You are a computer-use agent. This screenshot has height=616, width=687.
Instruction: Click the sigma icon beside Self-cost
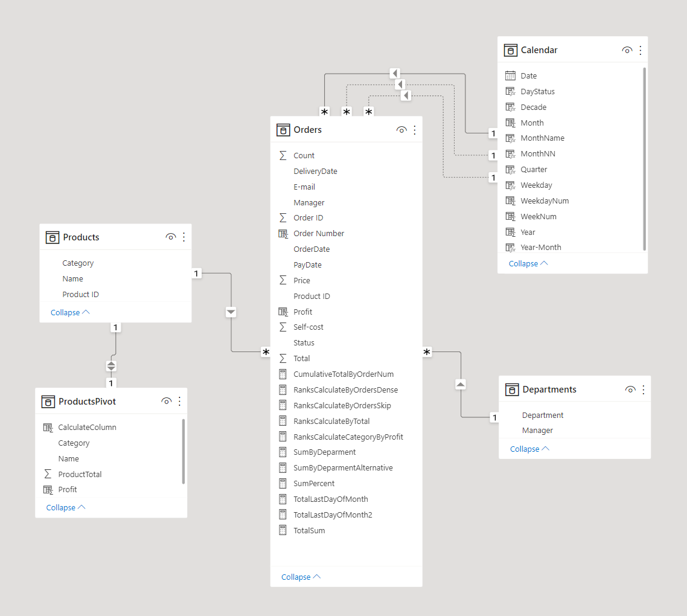click(x=283, y=327)
